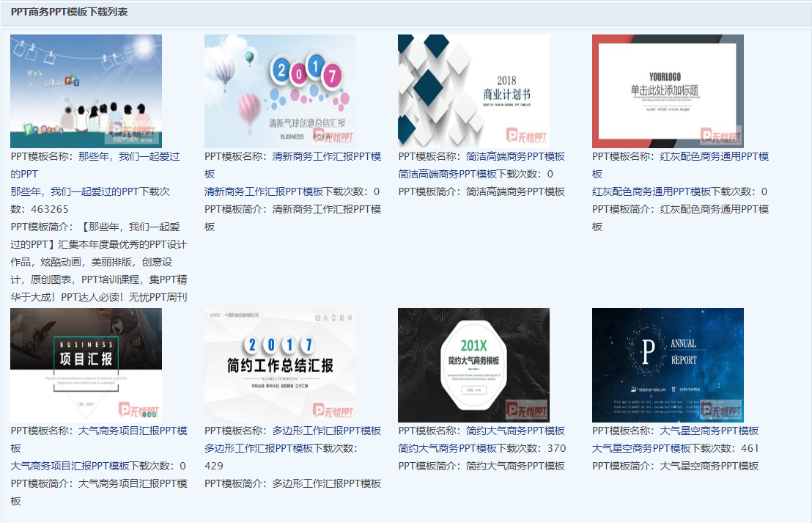Click template name link 大气星空商务PPT模板
Viewport: 812px width, 523px height.
click(709, 431)
